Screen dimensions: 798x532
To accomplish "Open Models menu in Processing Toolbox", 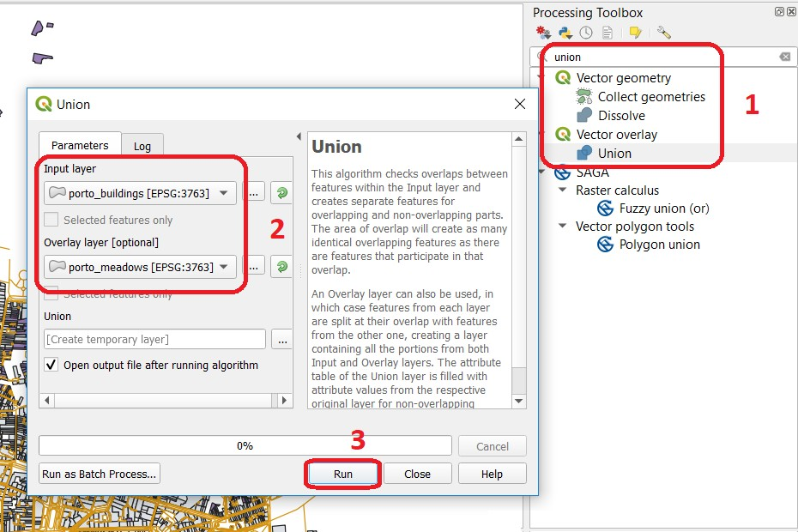I will click(543, 33).
